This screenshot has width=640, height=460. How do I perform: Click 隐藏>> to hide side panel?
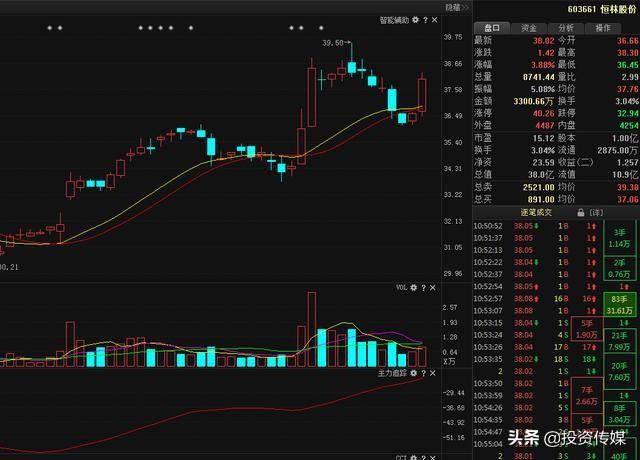click(457, 7)
